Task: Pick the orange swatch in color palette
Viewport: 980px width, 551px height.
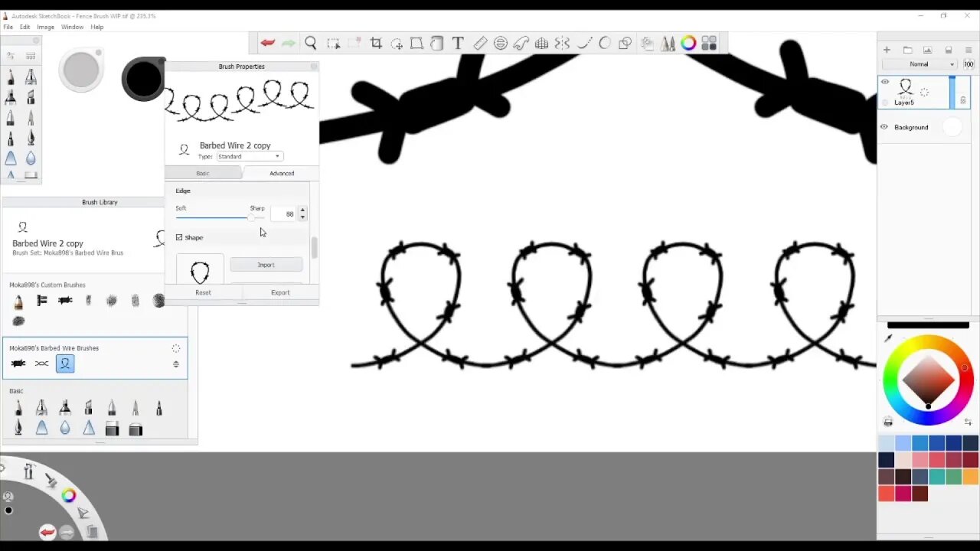Action: [x=971, y=477]
